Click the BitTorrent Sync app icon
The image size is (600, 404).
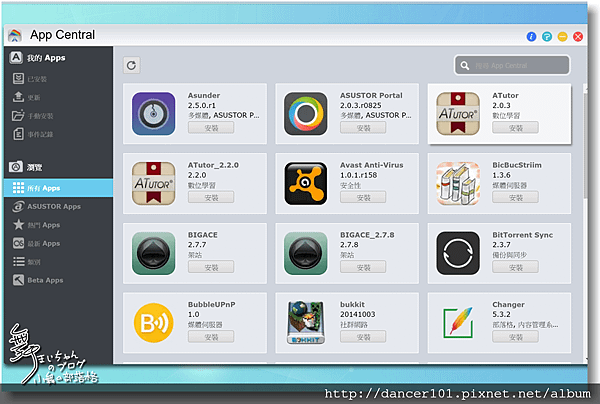(458, 253)
